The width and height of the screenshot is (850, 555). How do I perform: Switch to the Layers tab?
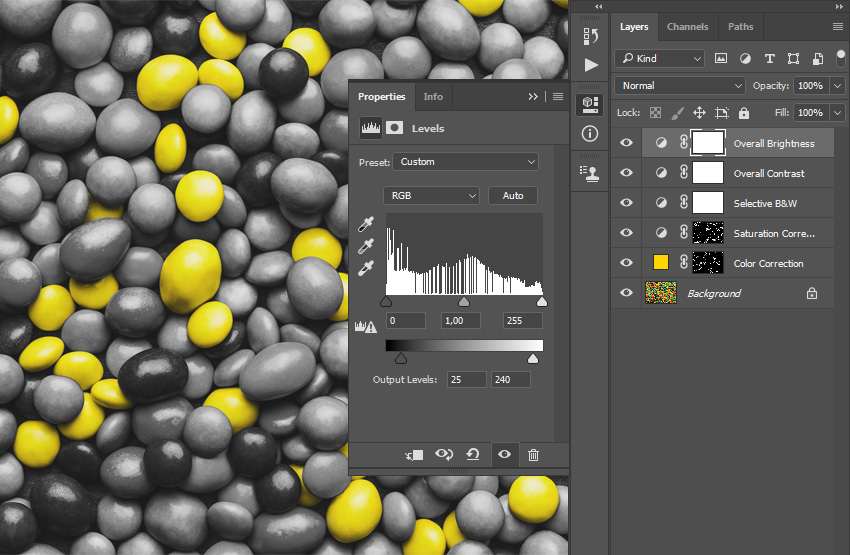(634, 27)
